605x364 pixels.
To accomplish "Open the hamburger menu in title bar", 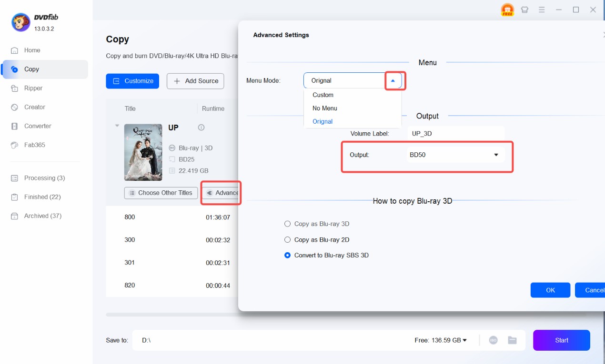I will coord(542,10).
